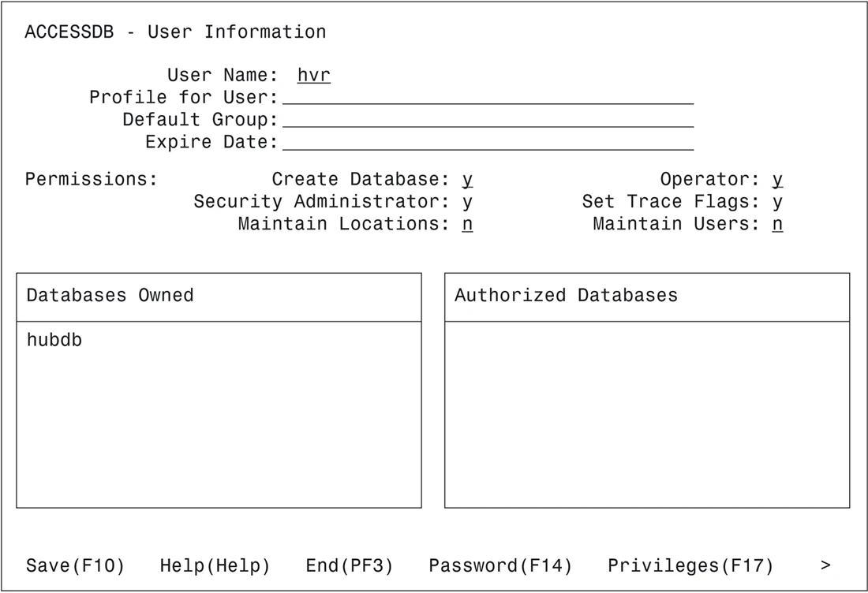Open Help from the bottom menu
The image size is (868, 593).
tap(215, 565)
